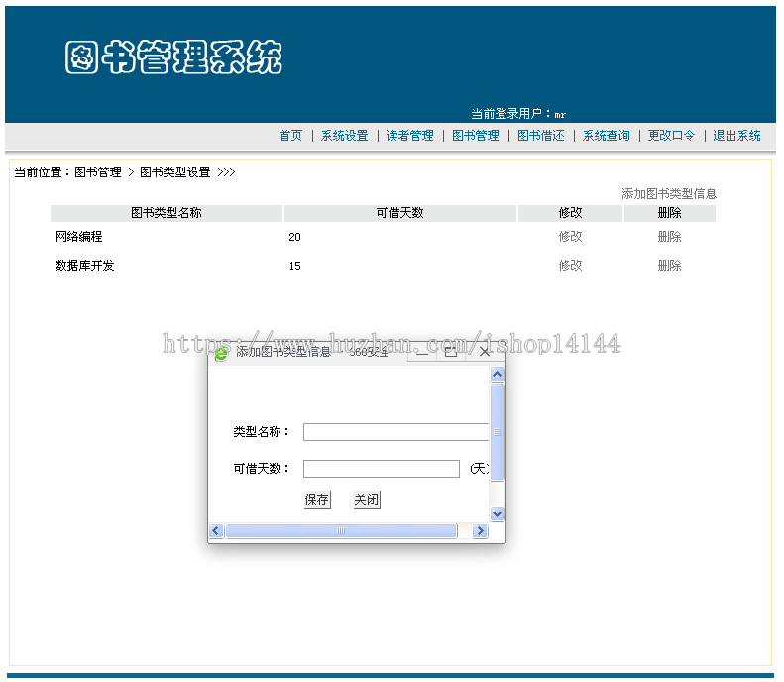This screenshot has height=682, width=784.
Task: Click the 可借天数 column header
Action: (400, 213)
